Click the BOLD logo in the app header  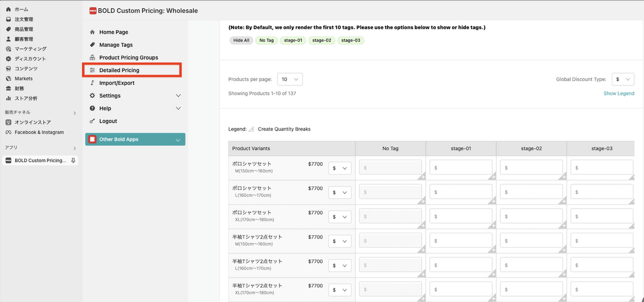[93, 10]
